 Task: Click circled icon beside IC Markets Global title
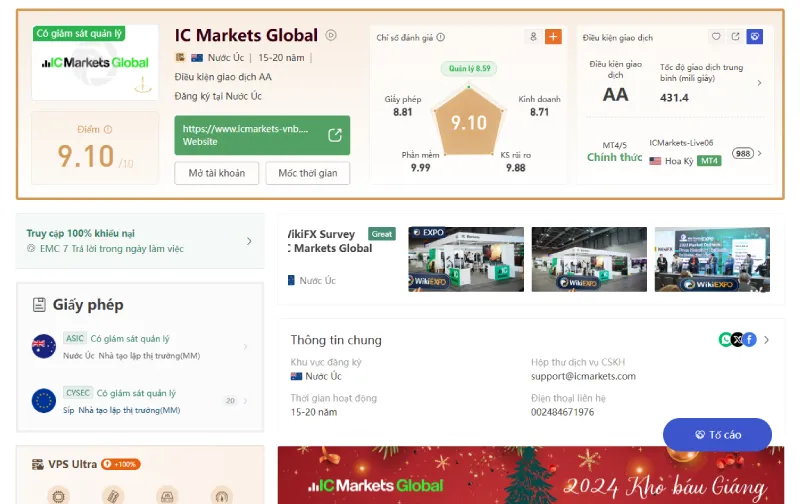coord(331,35)
